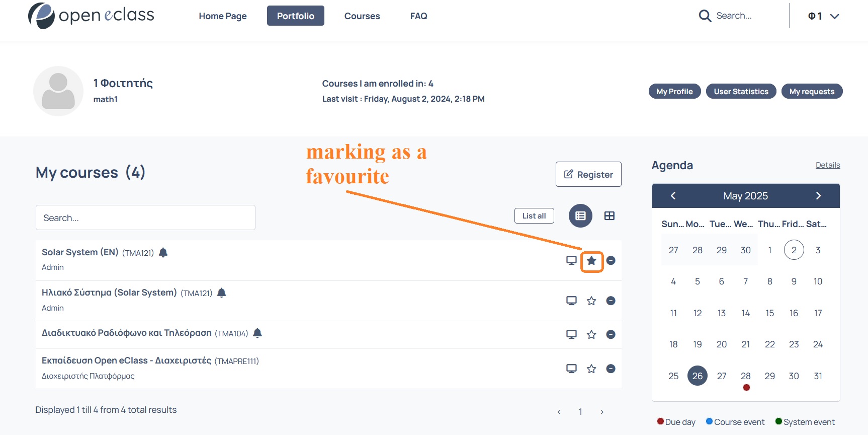Open the FAQ menu item
This screenshot has width=868, height=435.
[x=418, y=16]
